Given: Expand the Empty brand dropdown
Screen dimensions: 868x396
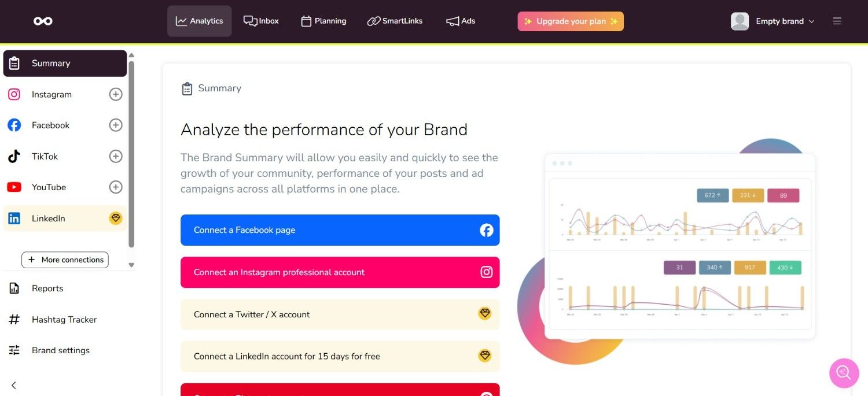Looking at the screenshot, I should (x=780, y=21).
